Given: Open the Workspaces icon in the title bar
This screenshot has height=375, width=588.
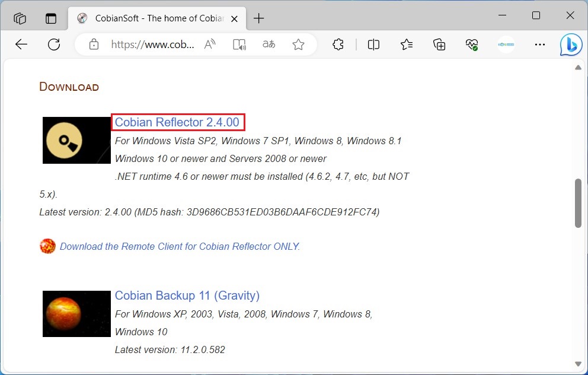Looking at the screenshot, I should coord(20,18).
